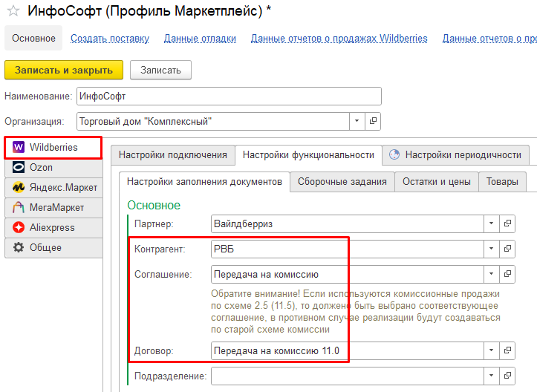Switch to Настройки функциональности tab

[x=308, y=155]
